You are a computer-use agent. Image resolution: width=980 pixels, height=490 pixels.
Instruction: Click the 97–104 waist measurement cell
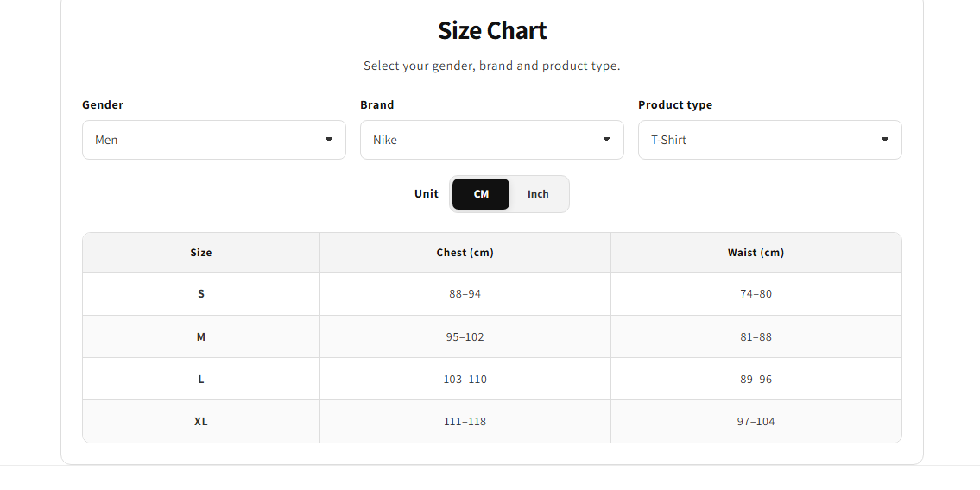click(x=756, y=422)
